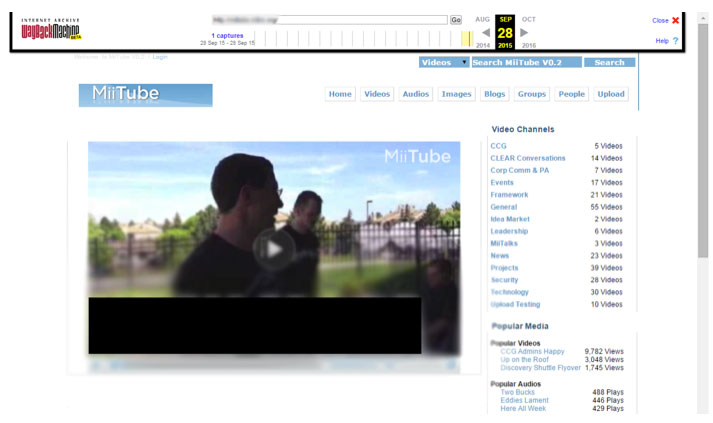Open the Idea Market channel
Viewport: 713px width, 423px height.
pyautogui.click(x=510, y=219)
